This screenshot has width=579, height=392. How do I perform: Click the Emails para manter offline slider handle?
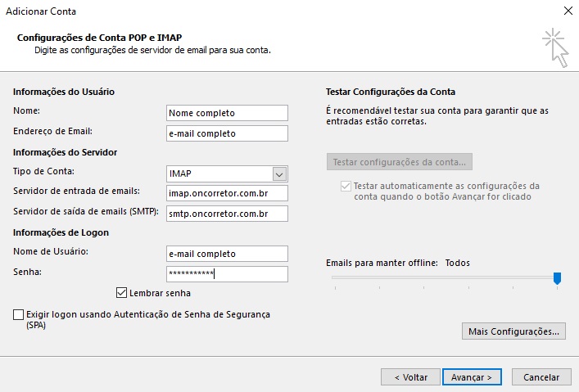tap(557, 278)
